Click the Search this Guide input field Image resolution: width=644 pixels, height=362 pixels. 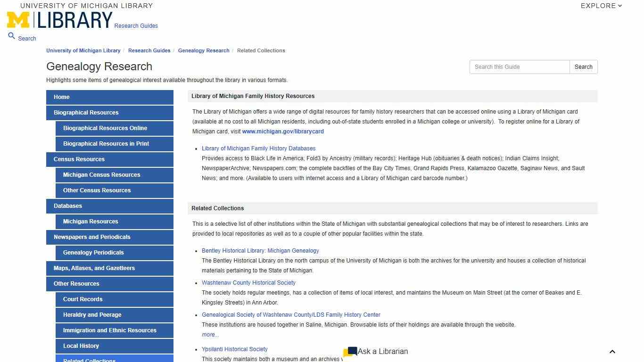(519, 67)
